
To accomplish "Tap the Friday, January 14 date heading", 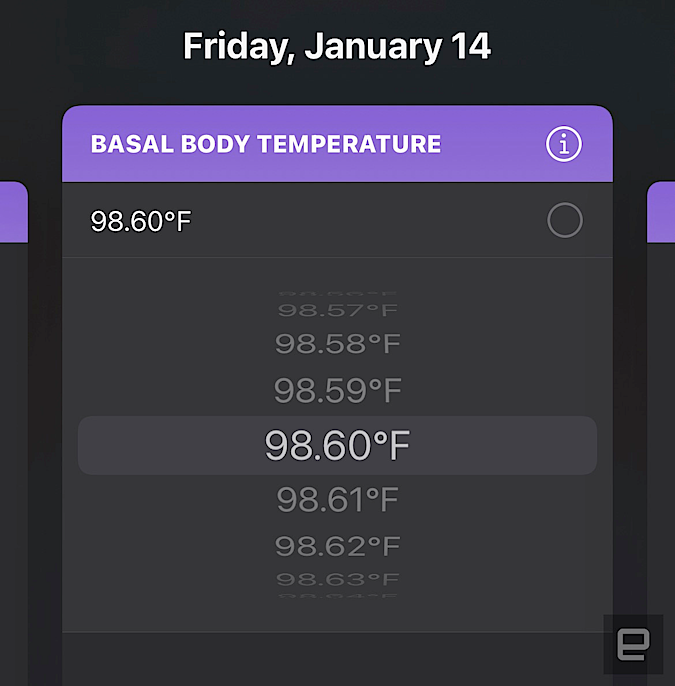I will [337, 46].
